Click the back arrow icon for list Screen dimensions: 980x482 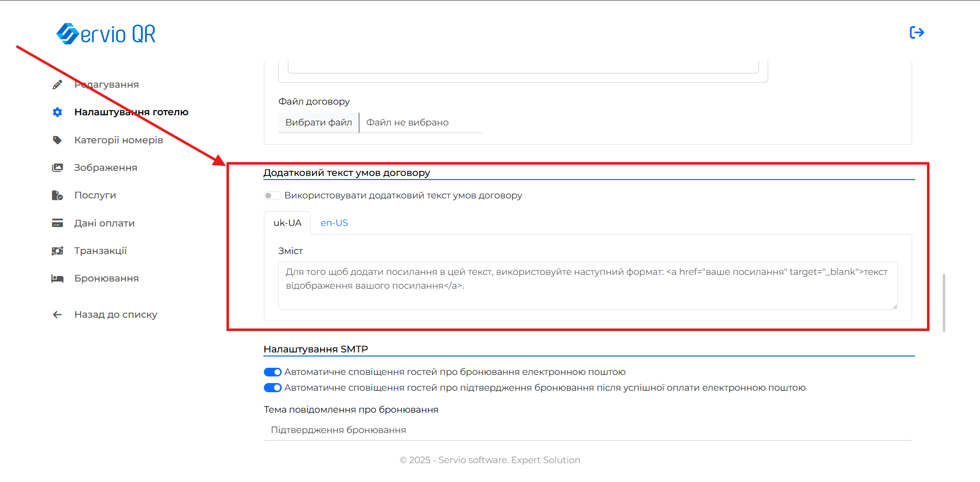click(x=57, y=315)
